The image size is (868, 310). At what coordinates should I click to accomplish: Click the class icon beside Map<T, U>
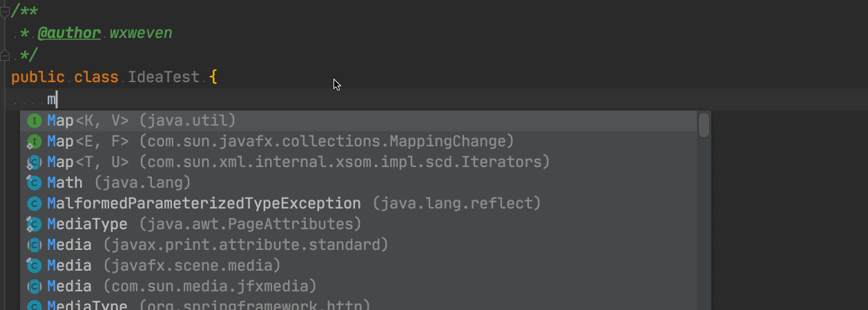click(x=34, y=162)
